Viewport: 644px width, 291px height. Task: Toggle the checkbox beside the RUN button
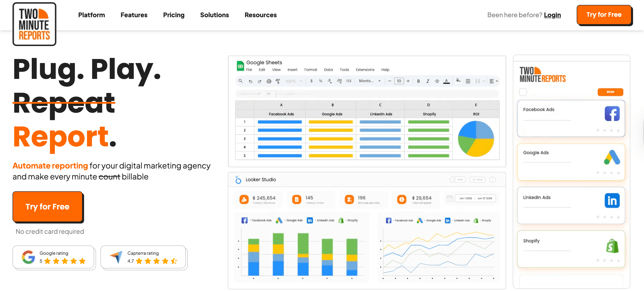tap(523, 92)
